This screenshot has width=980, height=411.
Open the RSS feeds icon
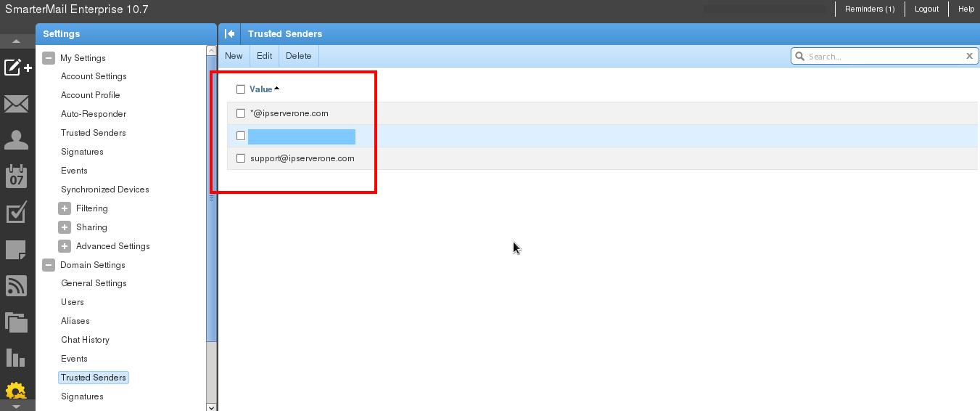[16, 286]
